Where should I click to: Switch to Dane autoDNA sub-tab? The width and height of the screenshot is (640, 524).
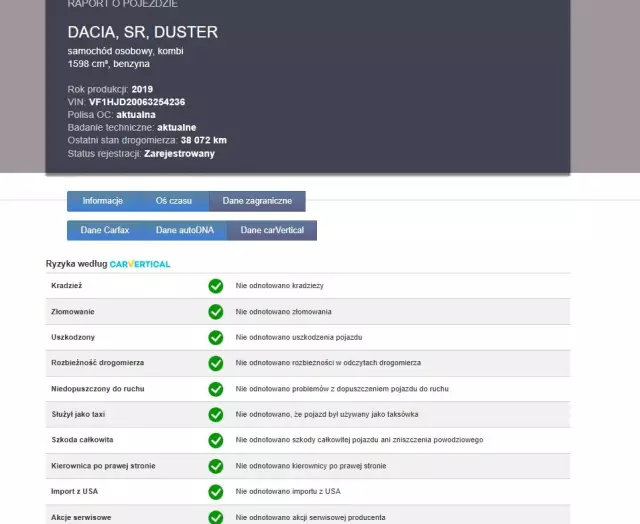pos(185,230)
